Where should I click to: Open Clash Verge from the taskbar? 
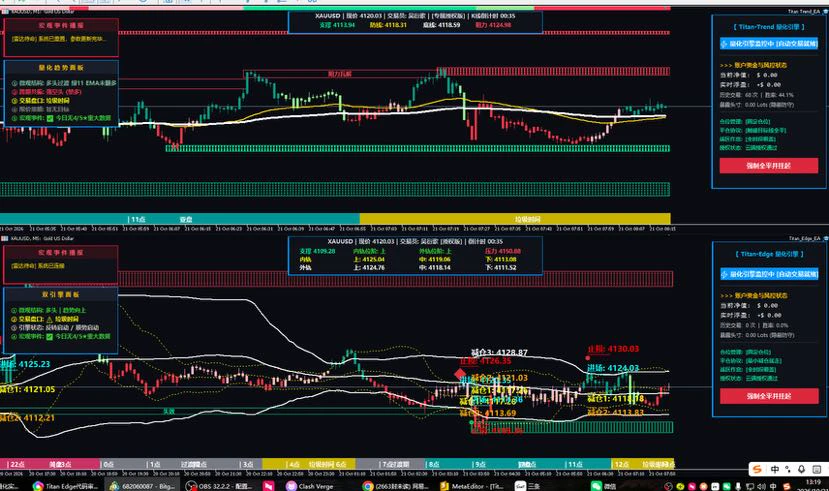coord(310,486)
